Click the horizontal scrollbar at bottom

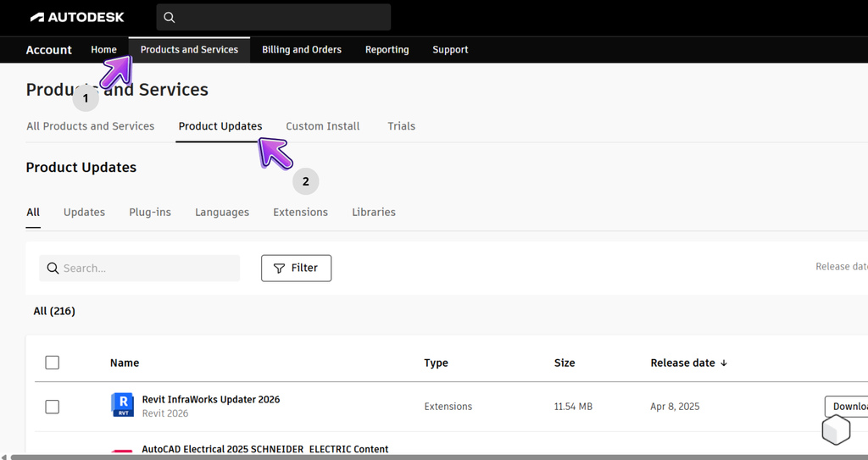pyautogui.click(x=437, y=457)
